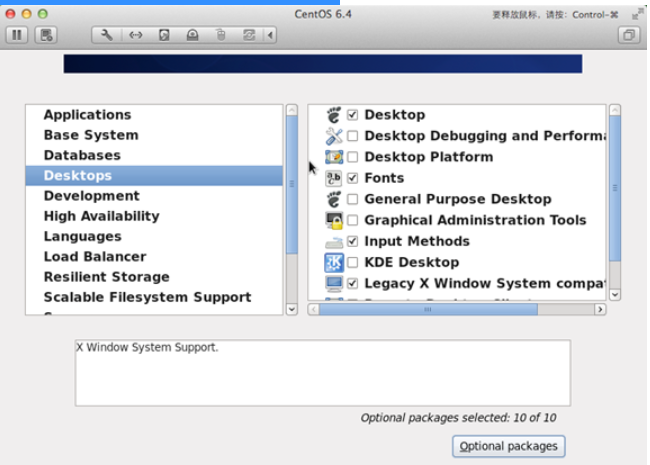The height and width of the screenshot is (465, 650).
Task: Click the Optional packages button
Action: pyautogui.click(x=509, y=446)
